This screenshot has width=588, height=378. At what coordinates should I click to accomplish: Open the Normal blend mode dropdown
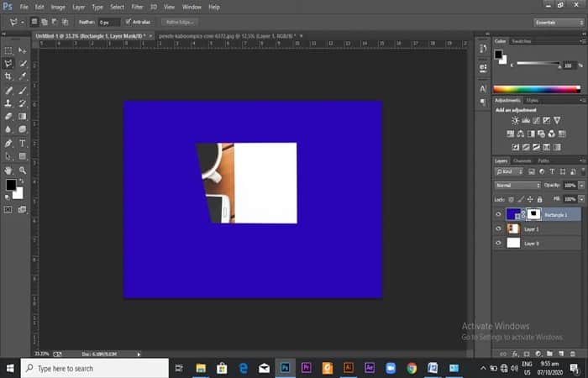coord(517,186)
